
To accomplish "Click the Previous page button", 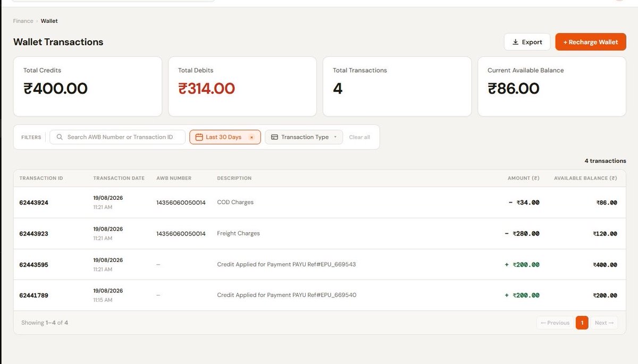I will click(x=555, y=323).
